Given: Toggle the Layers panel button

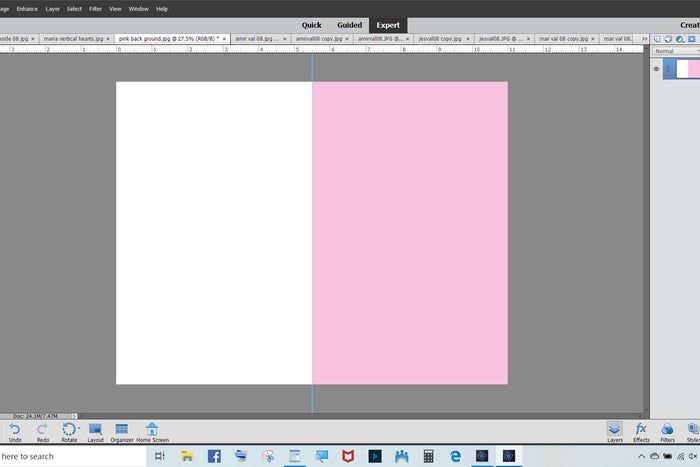Looking at the screenshot, I should coord(614,428).
